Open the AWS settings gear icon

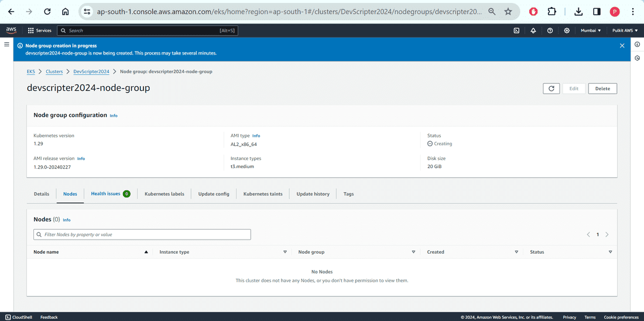click(567, 30)
